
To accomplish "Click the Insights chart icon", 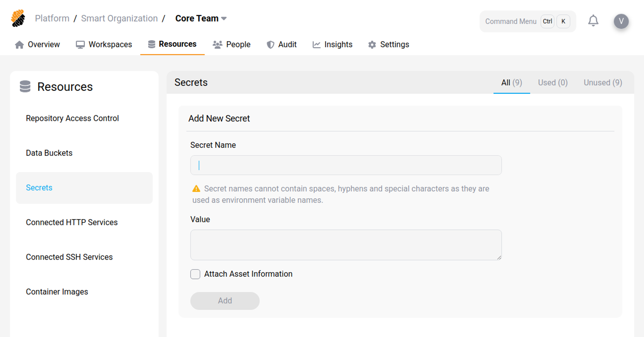I will [316, 45].
